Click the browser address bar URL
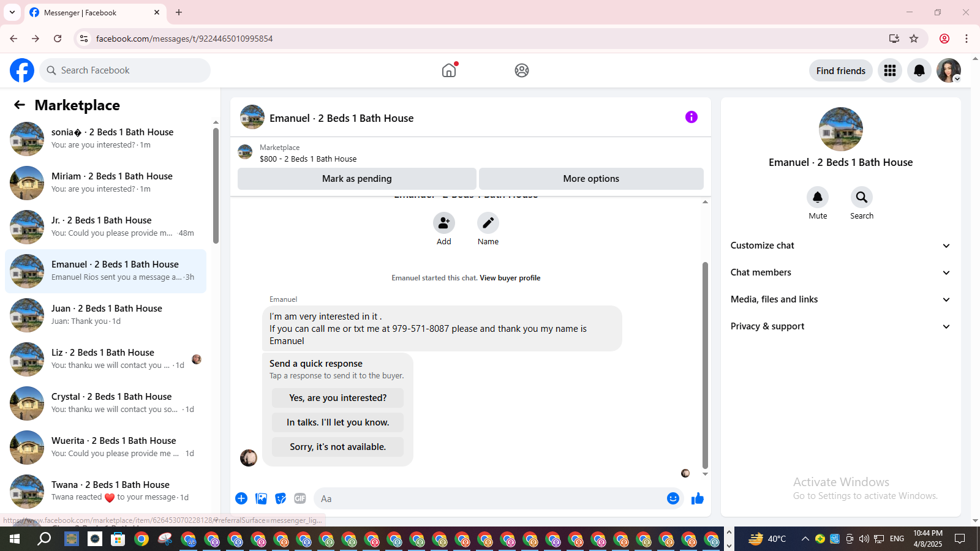This screenshot has width=980, height=551. (x=184, y=39)
